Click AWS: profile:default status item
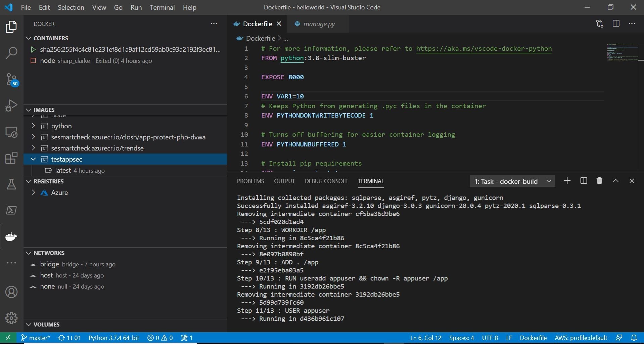The image size is (644, 344). [581, 338]
